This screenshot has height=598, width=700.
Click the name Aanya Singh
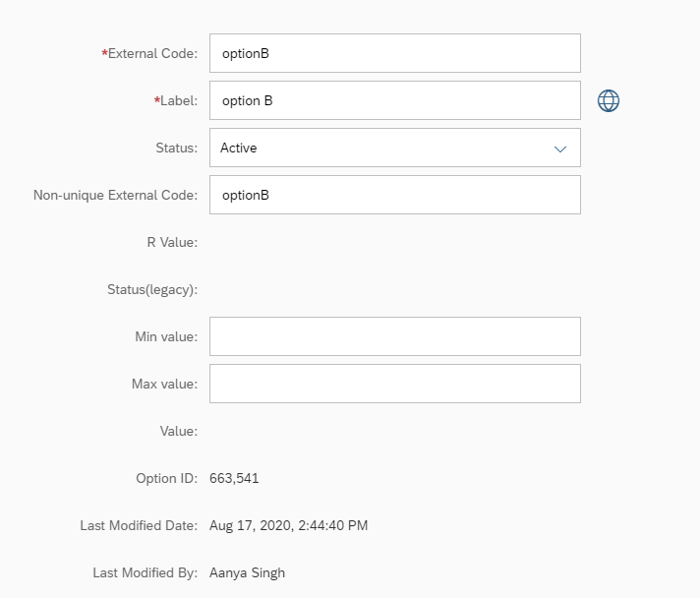coord(247,573)
